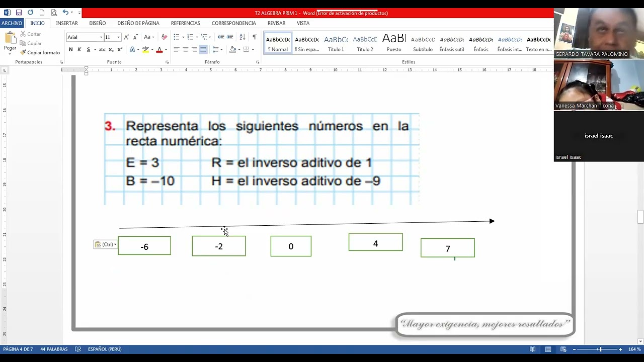Toggle italic (K) formatting

(x=79, y=49)
